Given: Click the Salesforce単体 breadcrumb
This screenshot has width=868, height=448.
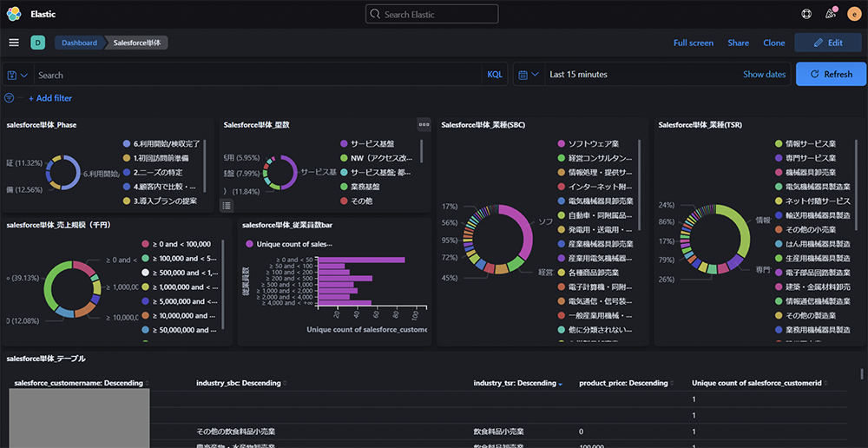Looking at the screenshot, I should tap(137, 43).
